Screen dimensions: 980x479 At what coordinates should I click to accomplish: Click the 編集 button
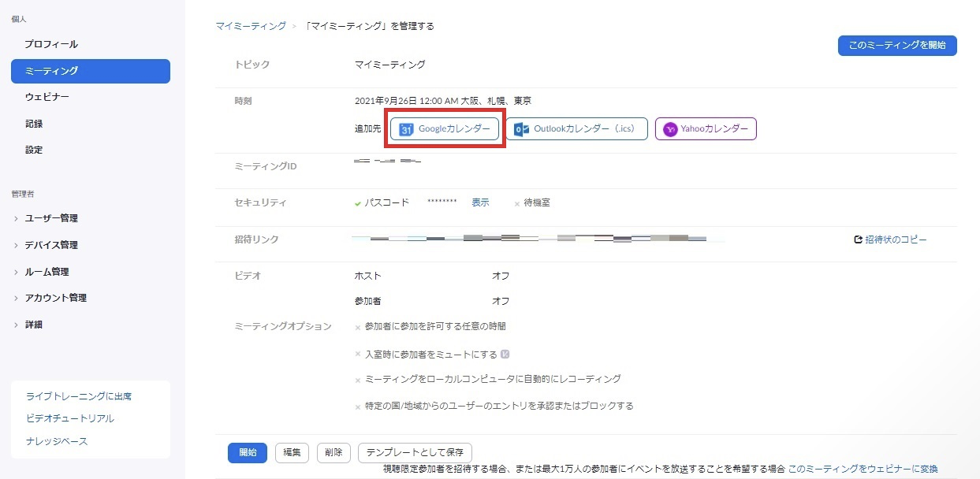click(x=292, y=452)
